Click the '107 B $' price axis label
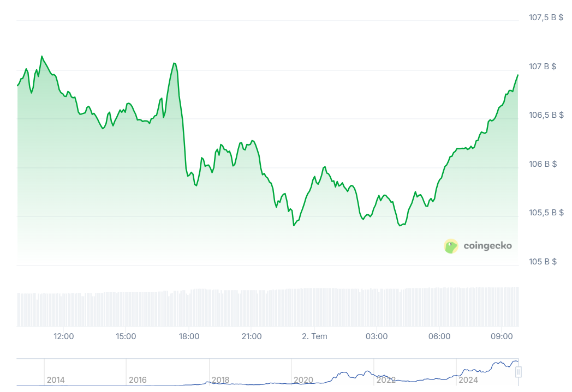The width and height of the screenshot is (572, 392). 543,67
